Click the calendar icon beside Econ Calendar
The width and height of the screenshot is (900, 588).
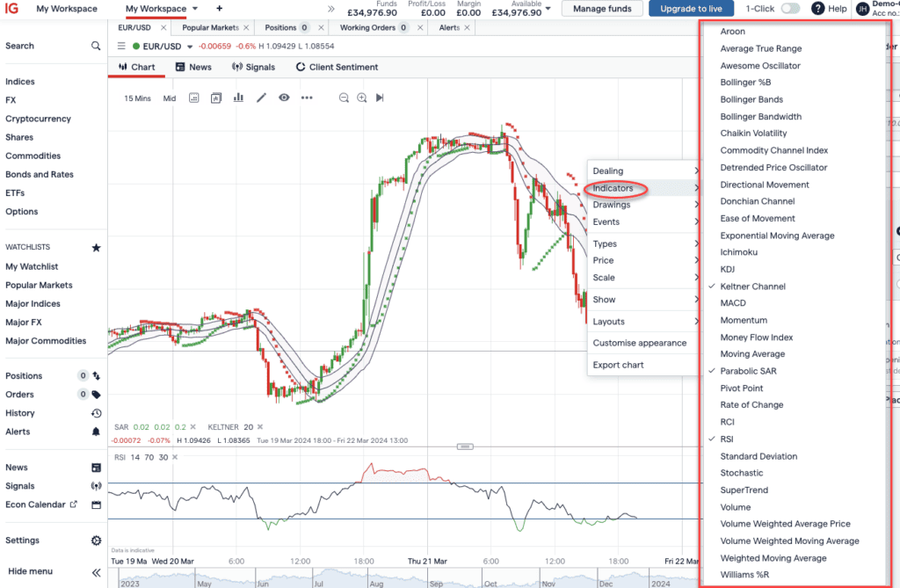(x=97, y=505)
